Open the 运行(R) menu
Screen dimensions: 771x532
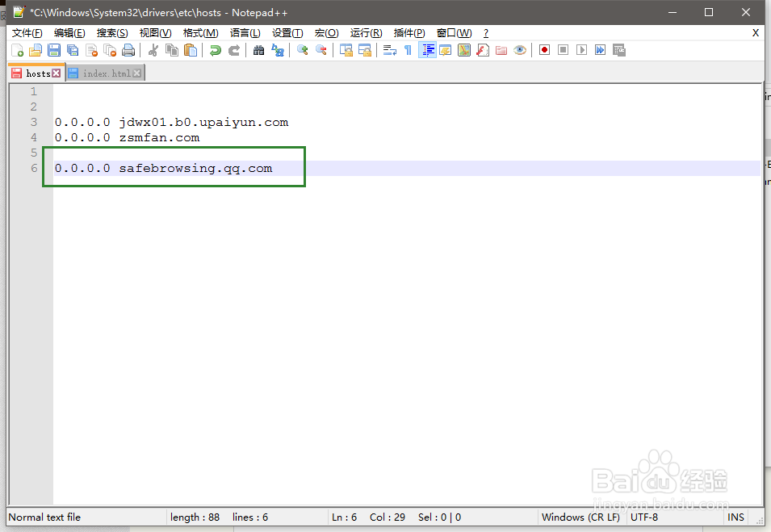(366, 33)
